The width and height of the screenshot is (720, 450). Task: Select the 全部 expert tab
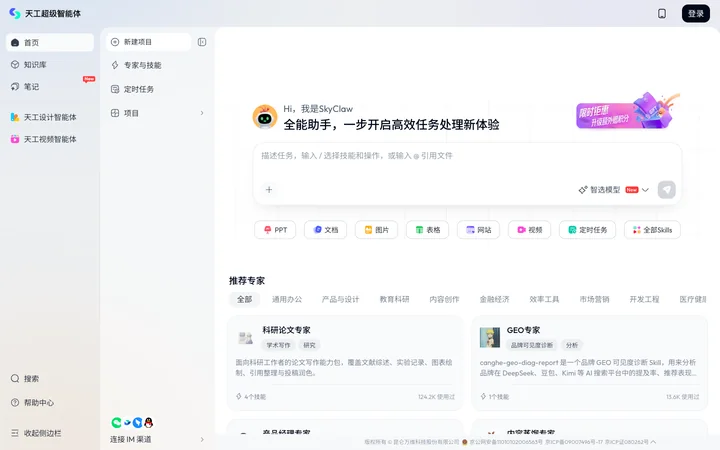[244, 299]
